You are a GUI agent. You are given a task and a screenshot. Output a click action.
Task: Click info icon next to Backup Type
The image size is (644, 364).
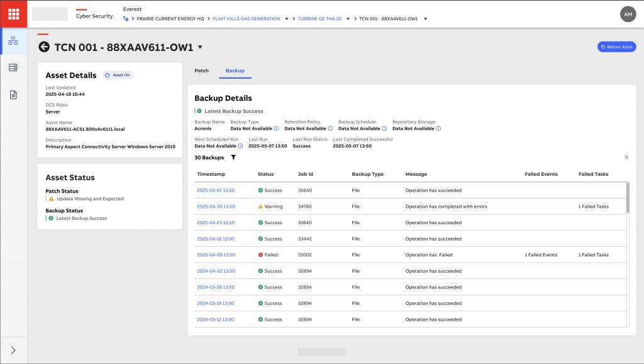pos(277,128)
